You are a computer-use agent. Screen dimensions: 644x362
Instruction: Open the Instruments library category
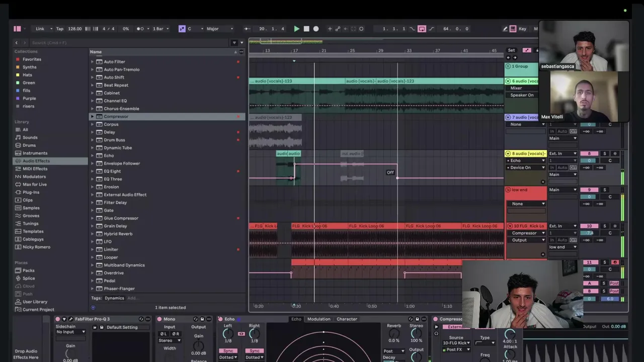[x=35, y=153]
